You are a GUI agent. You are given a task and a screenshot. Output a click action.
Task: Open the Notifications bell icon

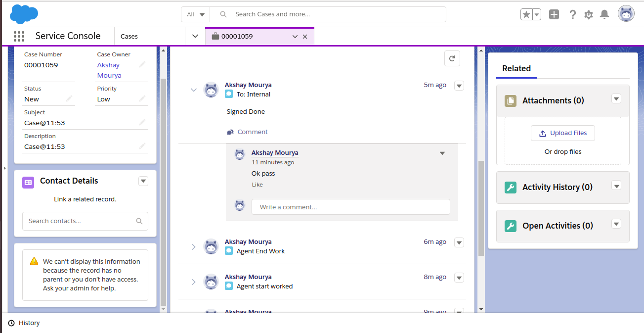click(604, 14)
